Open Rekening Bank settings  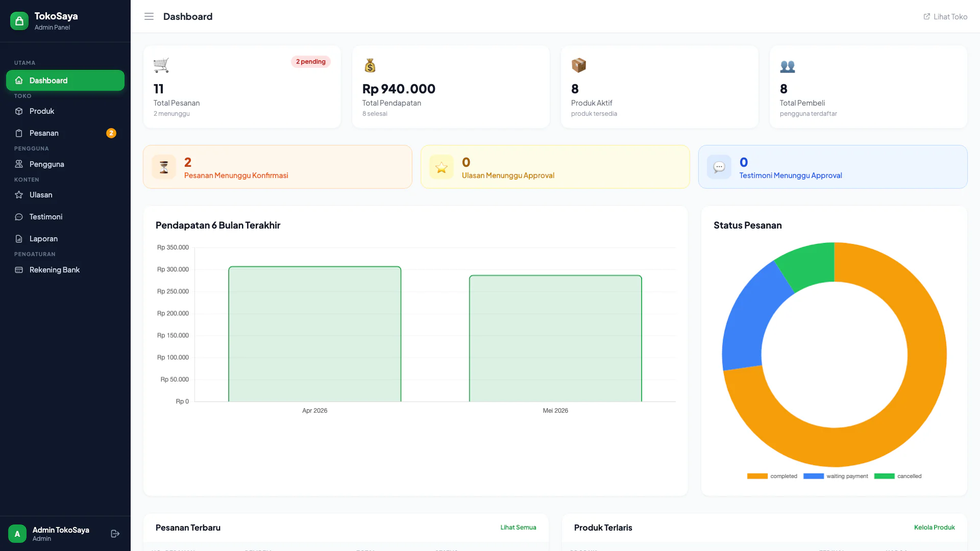65,270
